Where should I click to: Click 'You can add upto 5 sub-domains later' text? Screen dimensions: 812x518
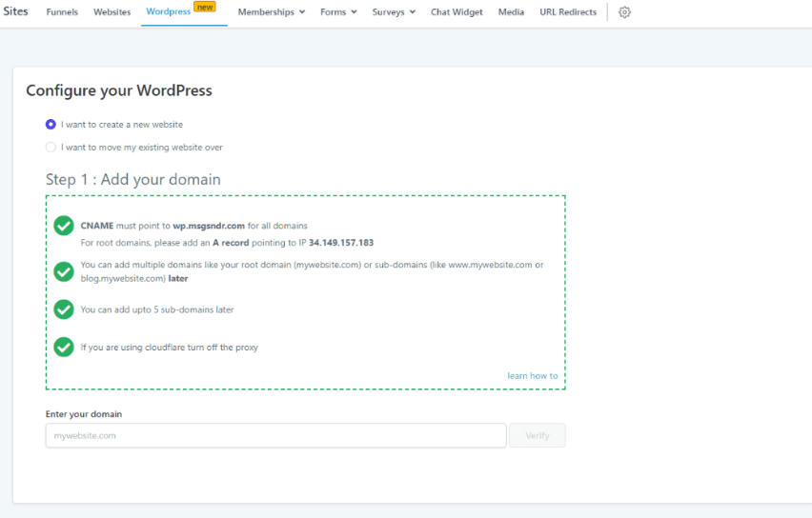(x=157, y=309)
